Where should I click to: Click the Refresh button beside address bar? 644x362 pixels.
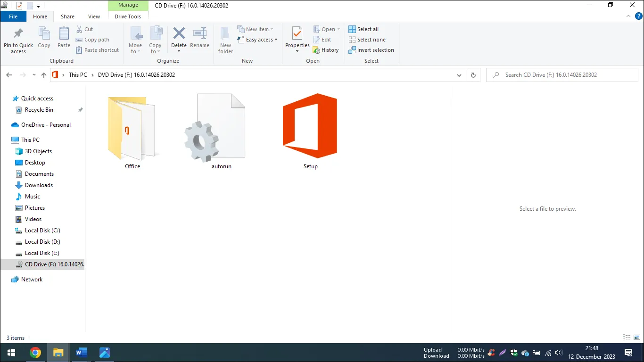473,75
